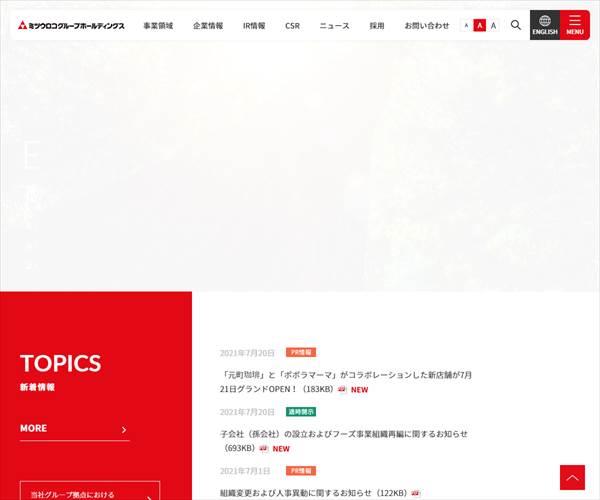Click the green 適時開示 tag

(301, 412)
